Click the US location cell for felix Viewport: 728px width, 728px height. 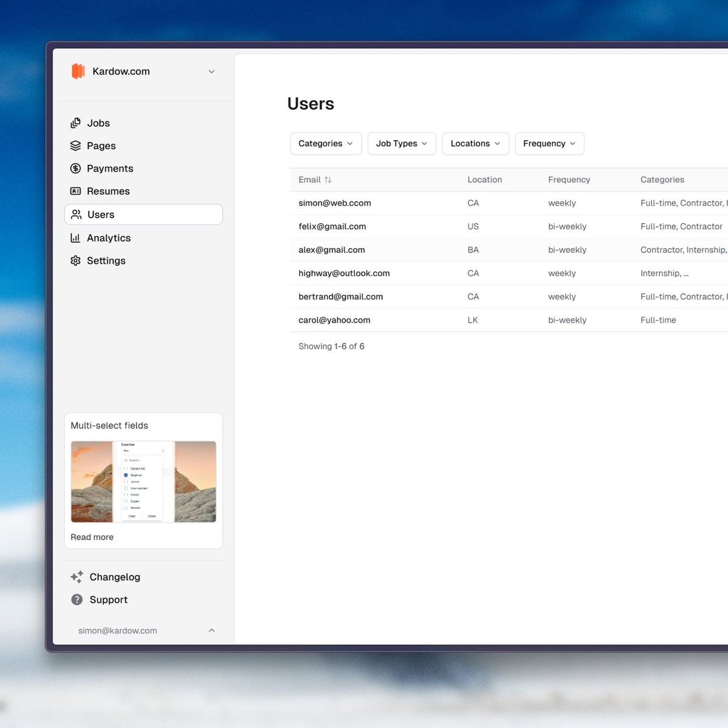point(473,226)
